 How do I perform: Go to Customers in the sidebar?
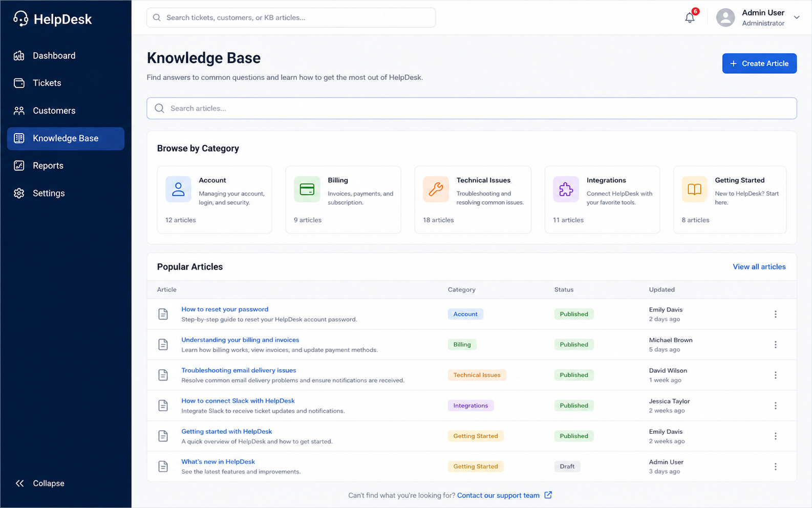coord(66,111)
